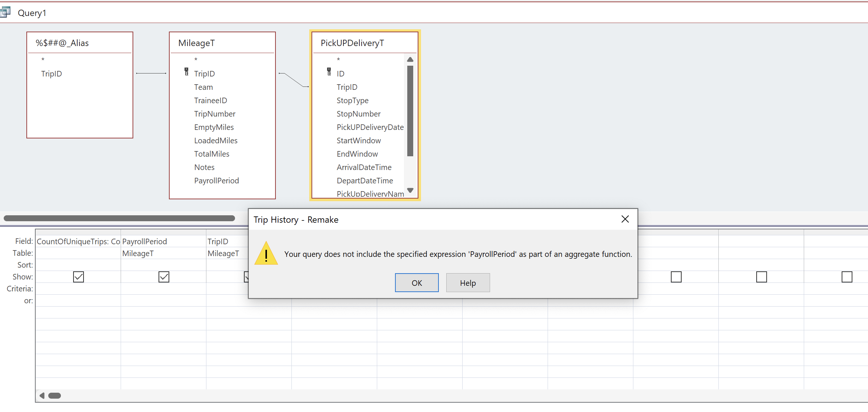Click the horizontal scrollbar of the table pane
868x412 pixels.
[119, 218]
